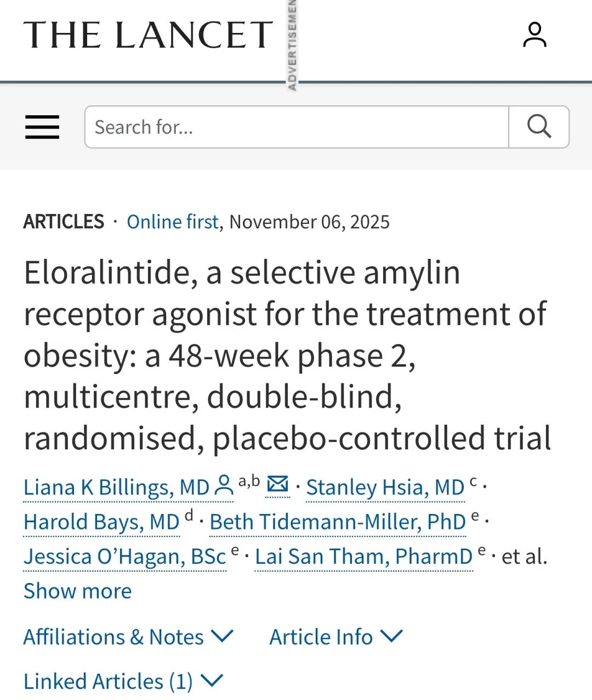Open the user account profile icon
The width and height of the screenshot is (592, 700).
coord(534,35)
